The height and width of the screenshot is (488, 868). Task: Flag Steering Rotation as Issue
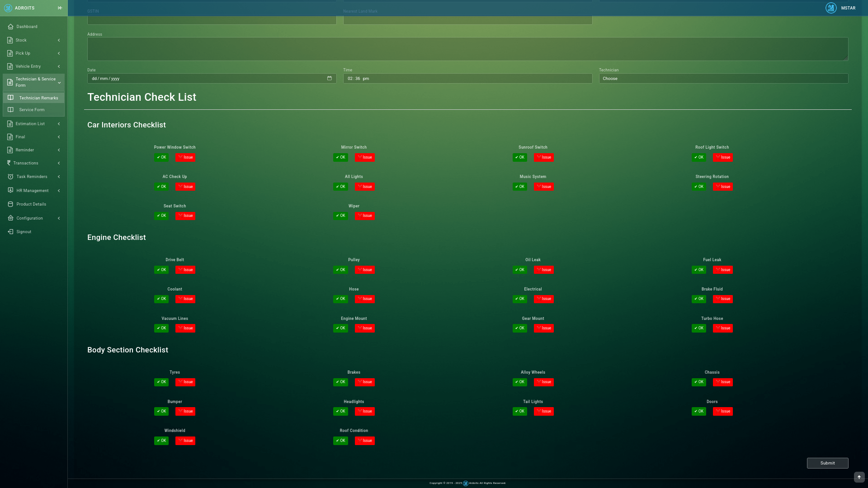[x=723, y=187]
